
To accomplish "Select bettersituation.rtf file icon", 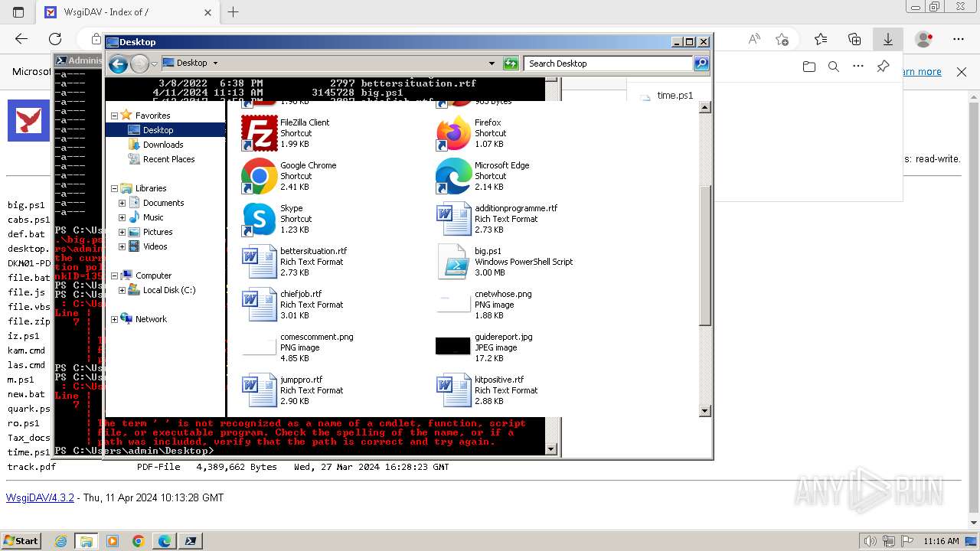I will point(259,261).
